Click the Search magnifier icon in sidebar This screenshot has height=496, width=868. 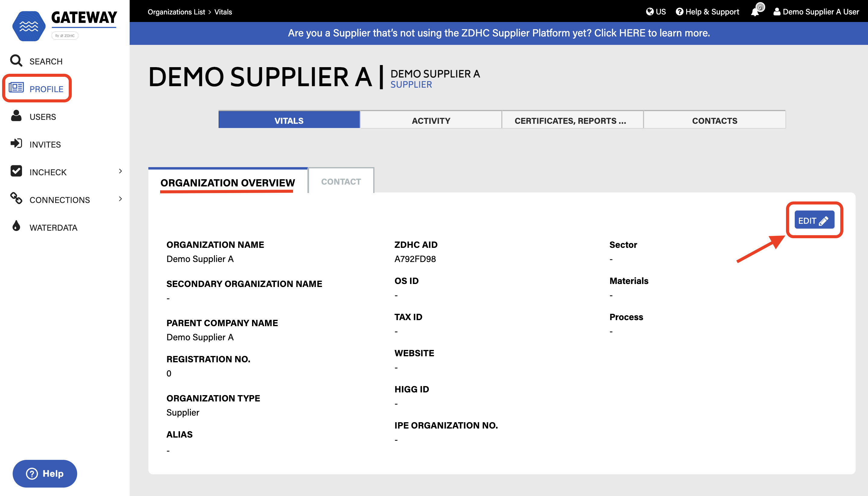point(16,61)
